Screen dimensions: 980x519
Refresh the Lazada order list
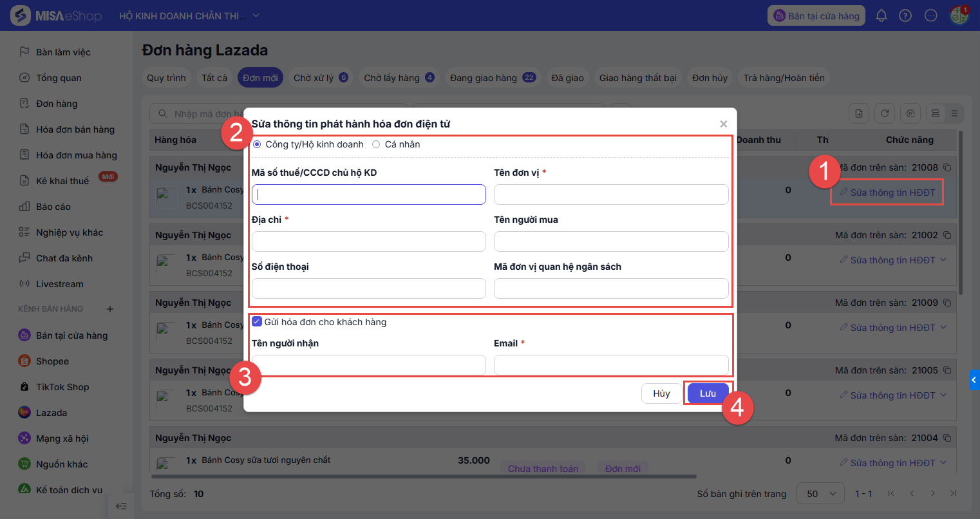pos(885,113)
